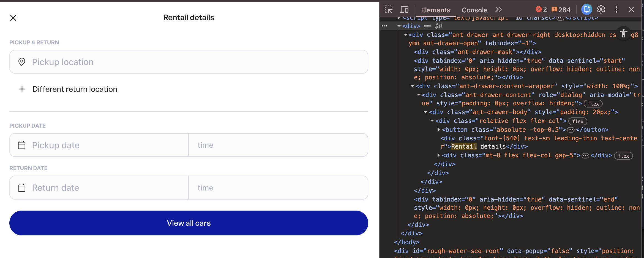Image resolution: width=644 pixels, height=258 pixels.
Task: Collapse the ant-drawer-content dialog node
Action: (x=419, y=95)
